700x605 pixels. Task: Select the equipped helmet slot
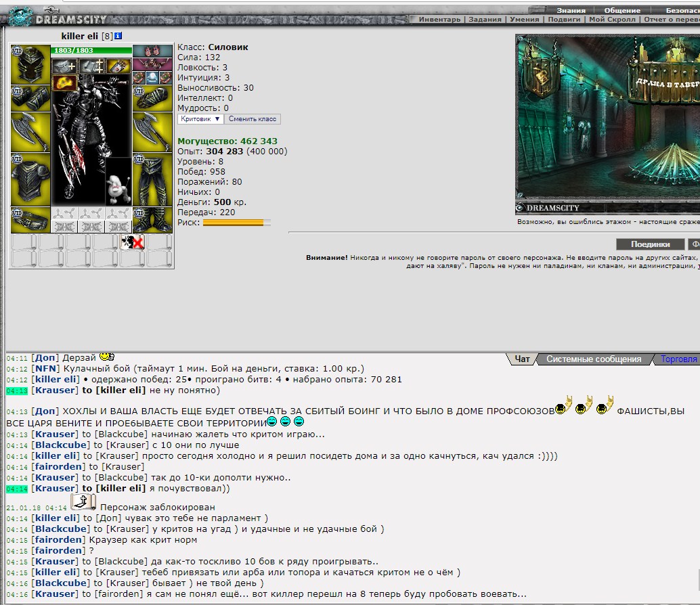coord(30,64)
